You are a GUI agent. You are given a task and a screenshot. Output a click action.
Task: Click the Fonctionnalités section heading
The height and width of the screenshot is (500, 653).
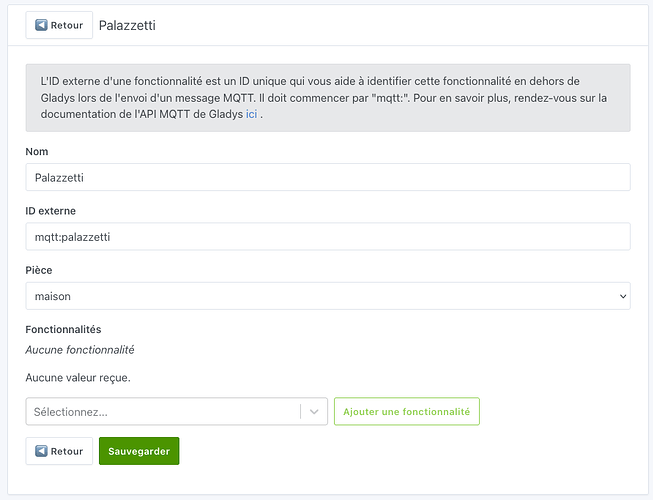pos(63,329)
